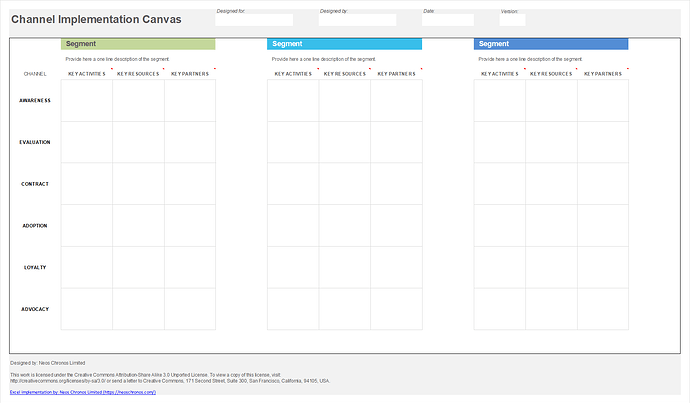Click the dark blue segment's description text
Viewport: 690px width, 403px height.
tap(530, 59)
